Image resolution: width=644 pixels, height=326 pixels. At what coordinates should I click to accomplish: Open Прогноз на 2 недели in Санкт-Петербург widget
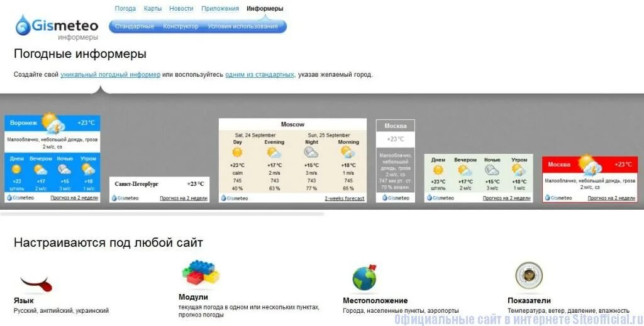(184, 198)
